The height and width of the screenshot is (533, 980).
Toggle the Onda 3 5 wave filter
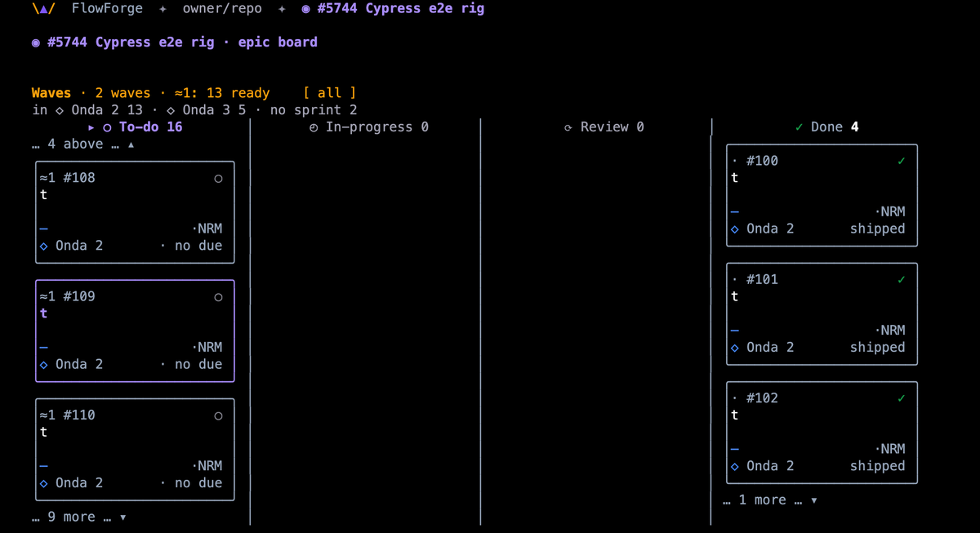pos(206,110)
